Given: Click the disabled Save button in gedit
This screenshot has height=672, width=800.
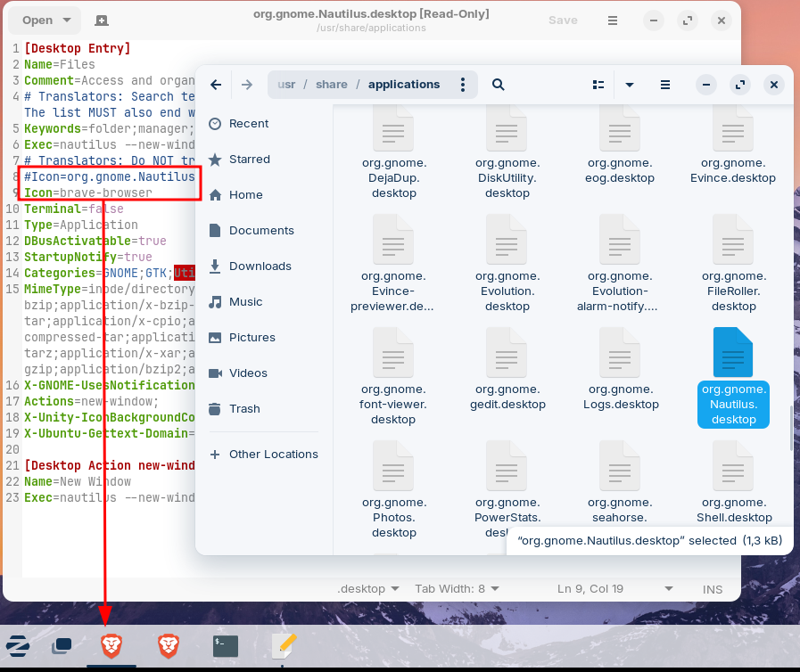Looking at the screenshot, I should 563,20.
